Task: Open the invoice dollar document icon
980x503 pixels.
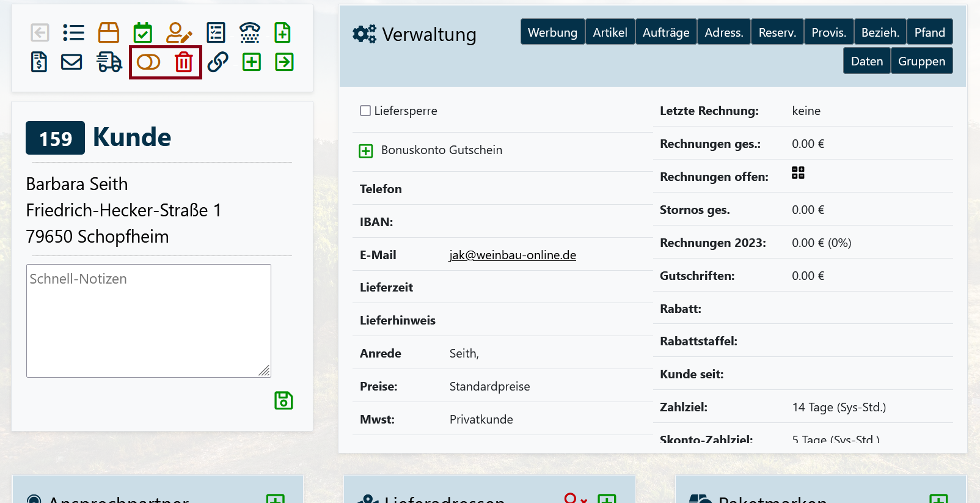Action: (39, 62)
